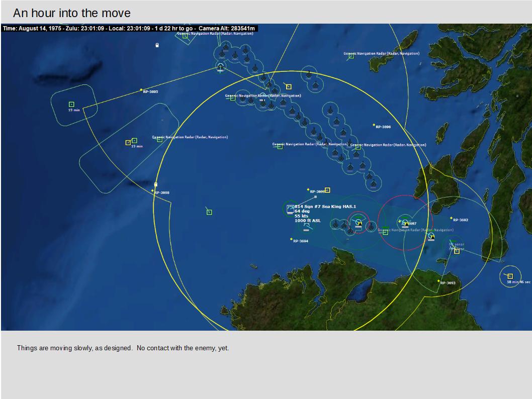Click green contact left of convoy's Navigation Radar label
The height and width of the screenshot is (399, 532).
pyautogui.click(x=233, y=98)
